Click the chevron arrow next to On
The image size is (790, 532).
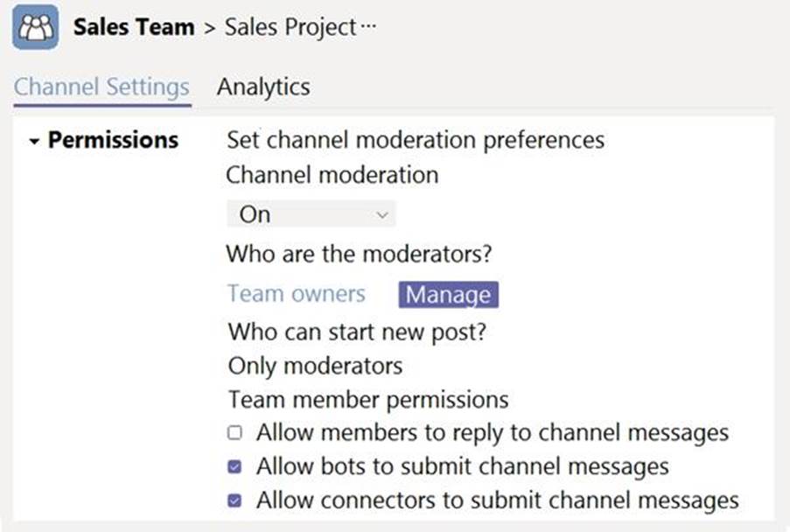(x=381, y=214)
